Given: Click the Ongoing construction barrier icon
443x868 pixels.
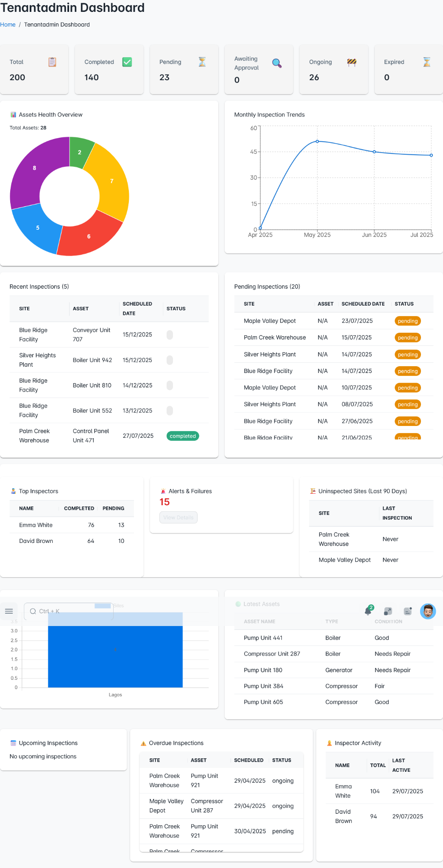Looking at the screenshot, I should 351,62.
